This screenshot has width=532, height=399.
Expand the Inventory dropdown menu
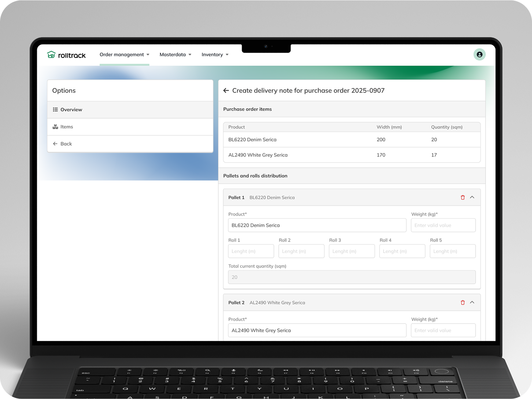(x=215, y=55)
